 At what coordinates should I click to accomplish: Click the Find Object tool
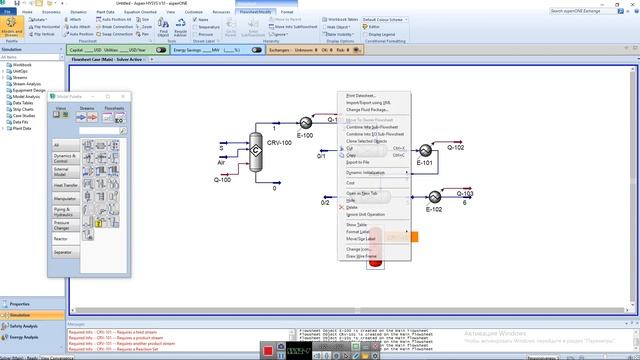coord(163,27)
